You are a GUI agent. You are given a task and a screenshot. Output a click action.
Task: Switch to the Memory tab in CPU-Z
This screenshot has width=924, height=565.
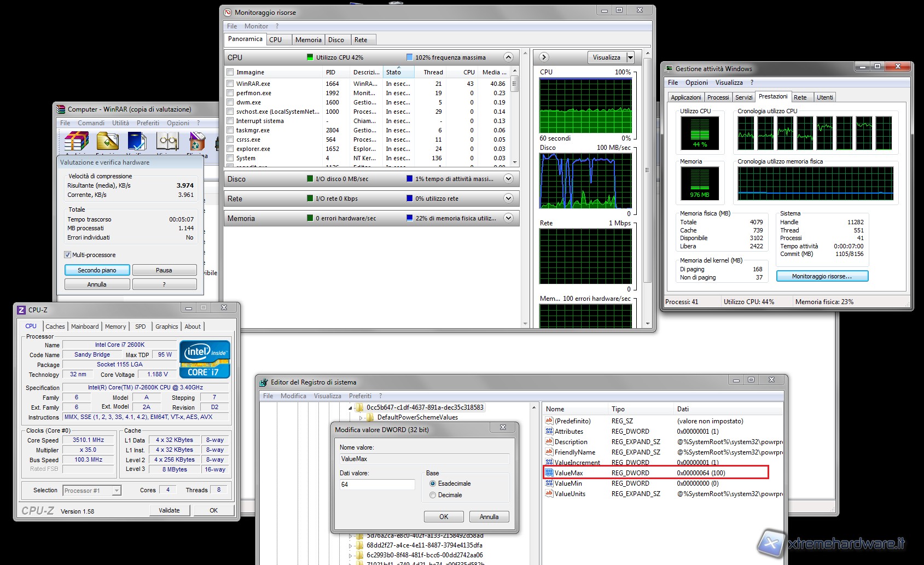coord(115,327)
